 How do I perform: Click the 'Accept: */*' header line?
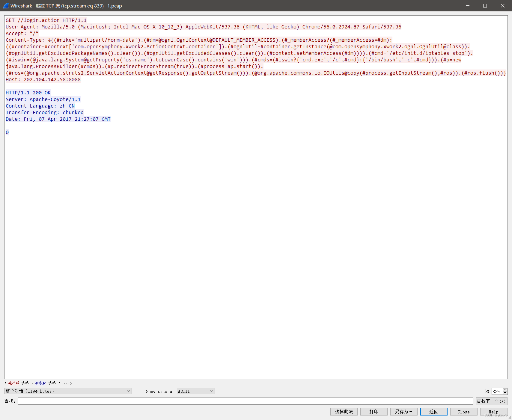(x=22, y=33)
